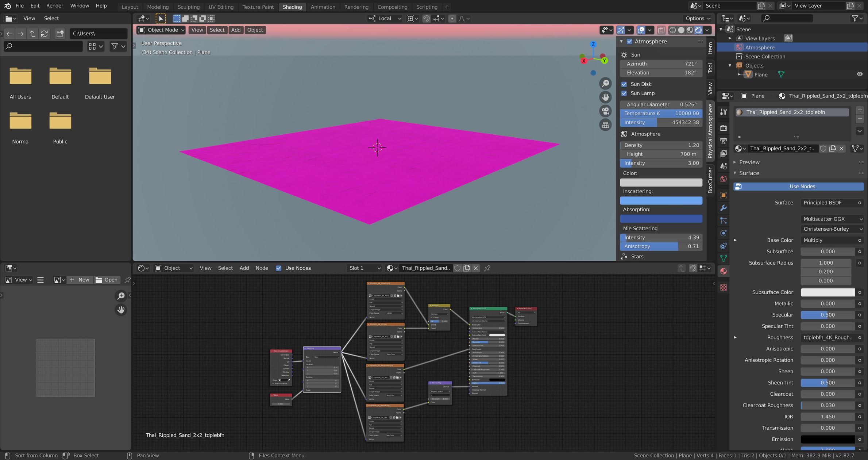This screenshot has height=460, width=868.
Task: Expand View Layers in outliner
Action: (730, 38)
